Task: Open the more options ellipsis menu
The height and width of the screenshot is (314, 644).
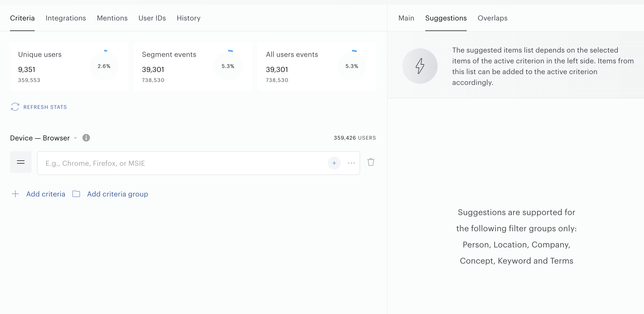Action: [x=351, y=163]
